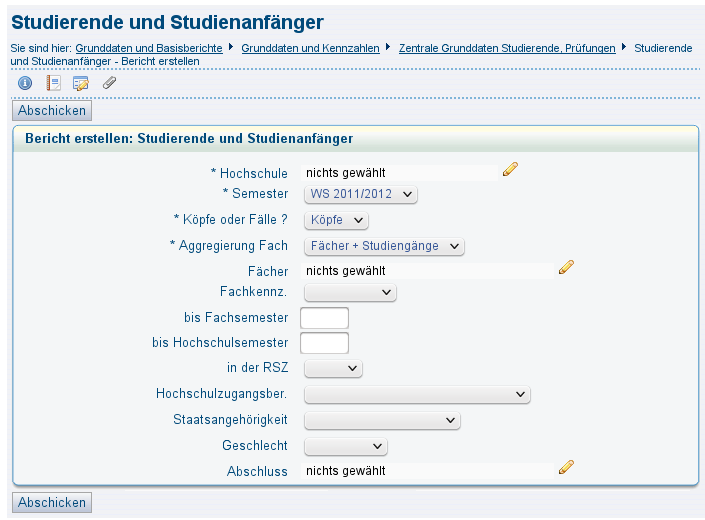The width and height of the screenshot is (705, 520).
Task: Click the paperclip attachment icon
Action: pos(109,83)
